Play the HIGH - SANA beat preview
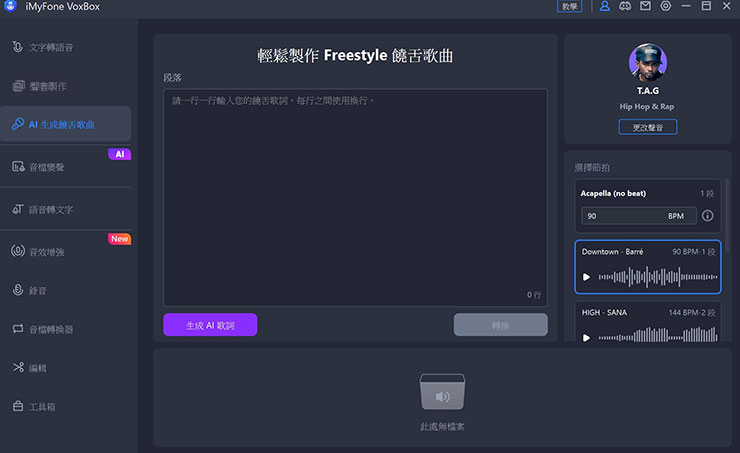The height and width of the screenshot is (453, 740). 586,337
